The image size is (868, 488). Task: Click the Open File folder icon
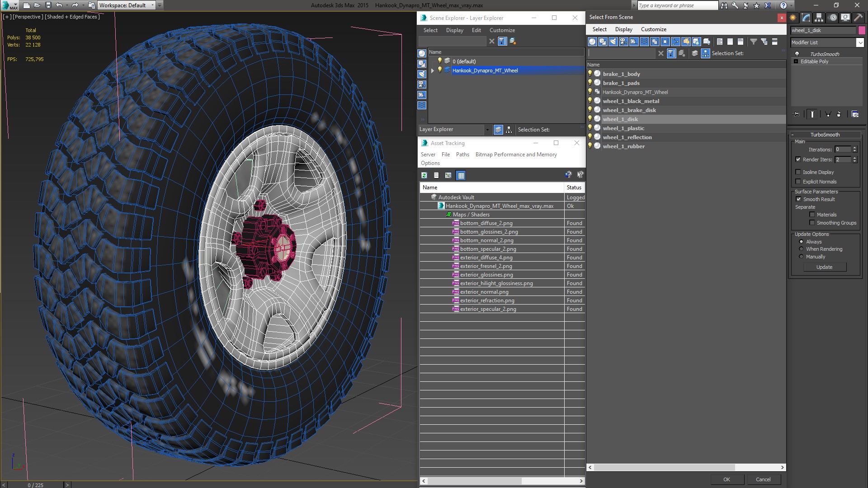tap(38, 5)
